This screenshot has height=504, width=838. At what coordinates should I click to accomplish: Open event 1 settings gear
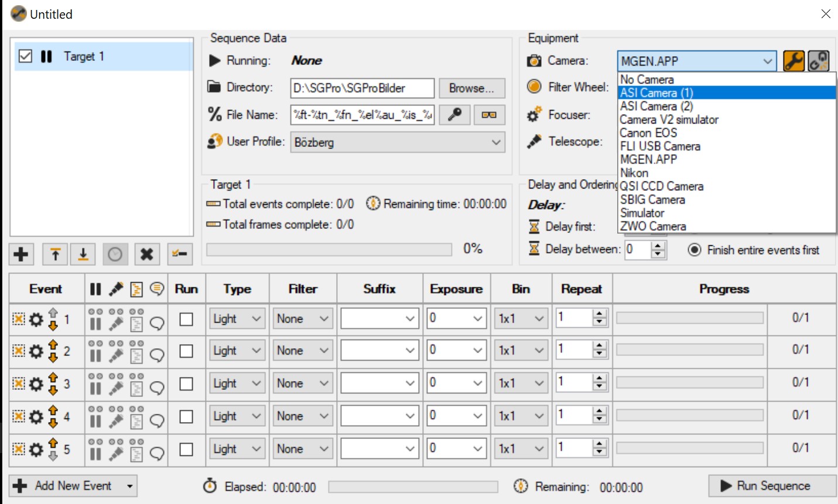[x=36, y=320]
